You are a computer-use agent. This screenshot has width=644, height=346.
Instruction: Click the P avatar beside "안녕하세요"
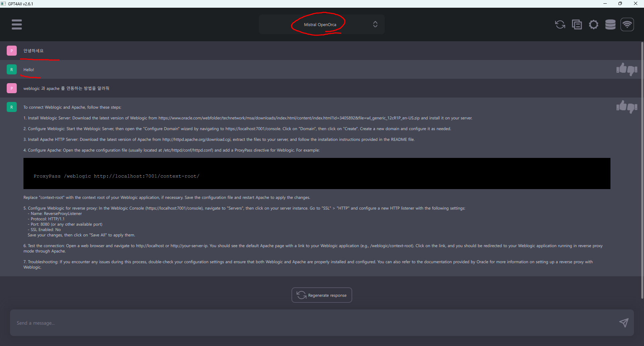12,51
